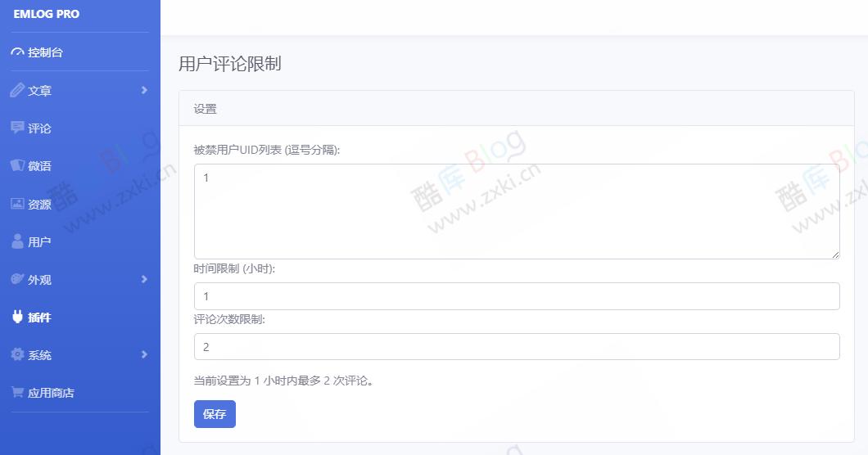Click the pencil icon beside 文章

[x=18, y=90]
